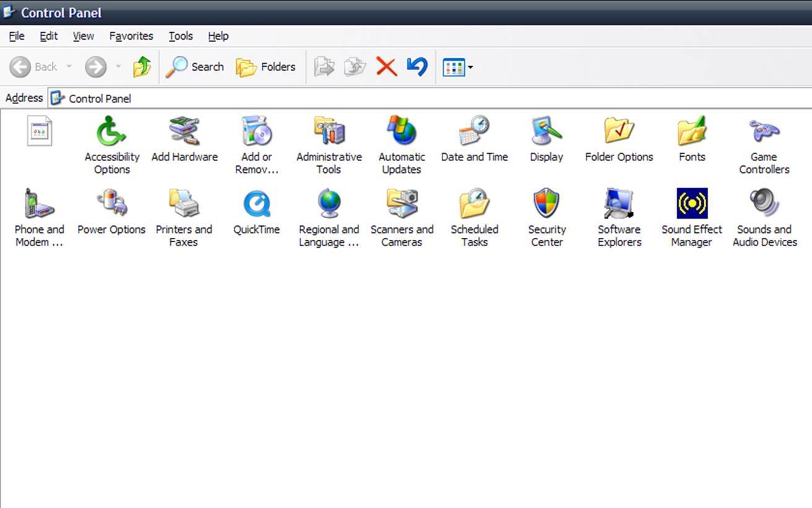Open Scheduled Tasks folder

[474, 204]
